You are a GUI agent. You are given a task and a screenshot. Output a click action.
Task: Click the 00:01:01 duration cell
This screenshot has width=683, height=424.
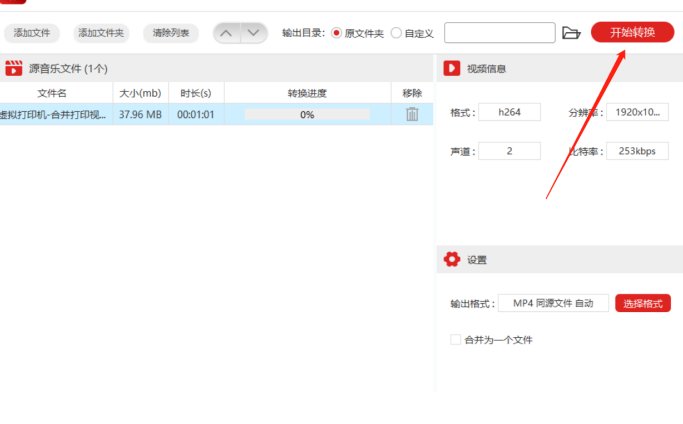(196, 115)
